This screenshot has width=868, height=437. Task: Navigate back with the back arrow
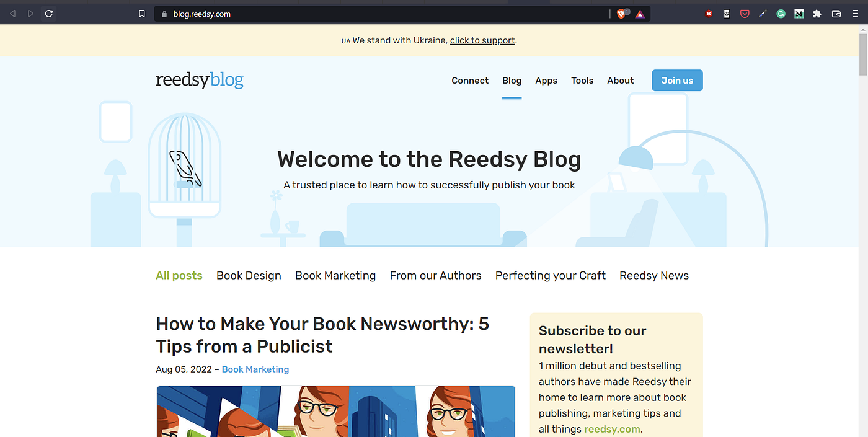[x=12, y=13]
